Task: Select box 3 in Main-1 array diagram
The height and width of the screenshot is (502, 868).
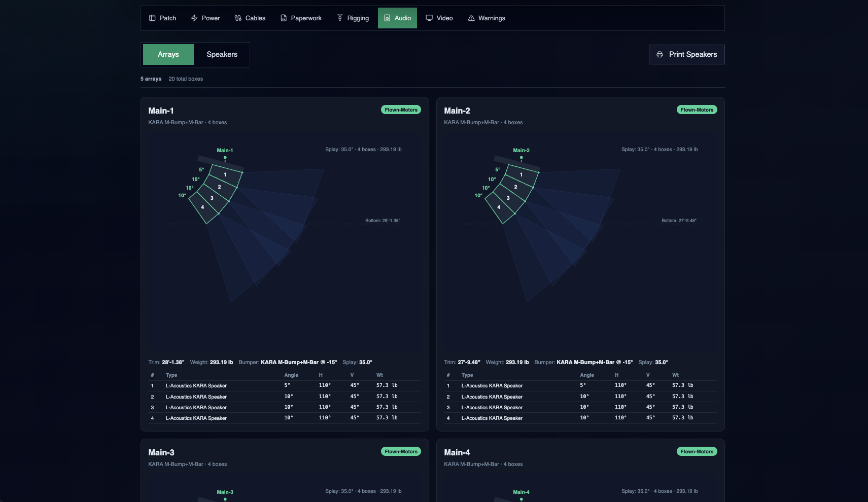Action: pyautogui.click(x=212, y=198)
